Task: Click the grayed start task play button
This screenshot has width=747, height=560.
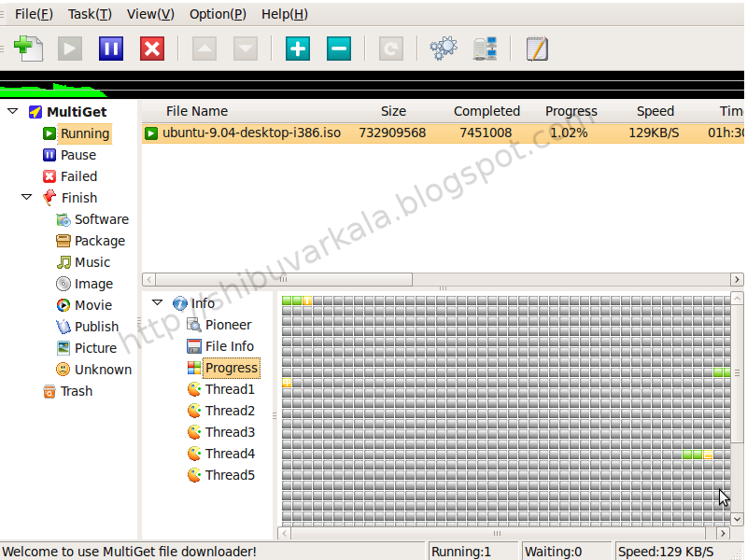Action: 70,49
